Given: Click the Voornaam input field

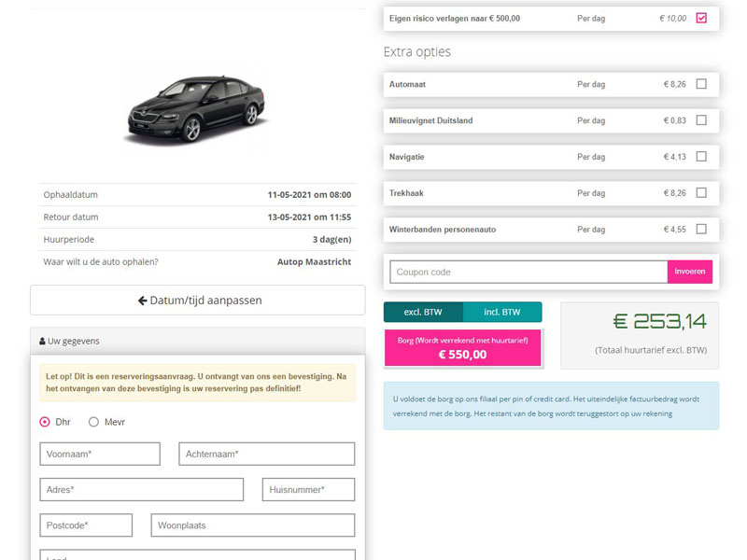Looking at the screenshot, I should [x=100, y=454].
